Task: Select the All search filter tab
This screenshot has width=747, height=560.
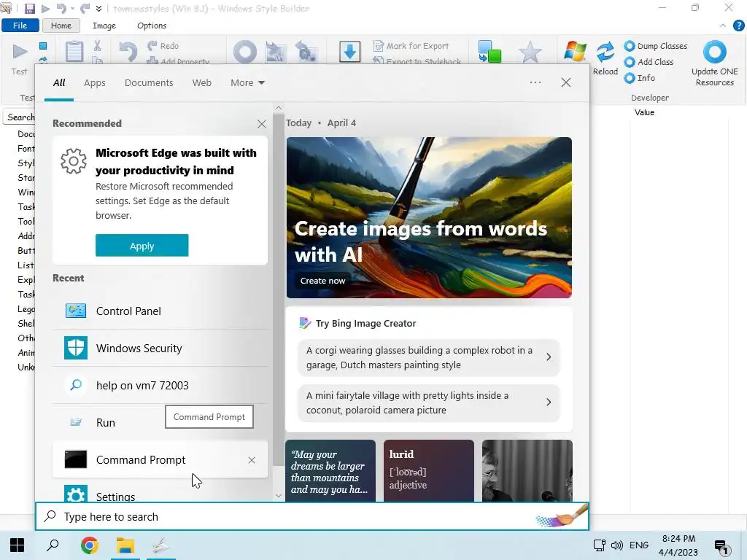Action: point(59,83)
